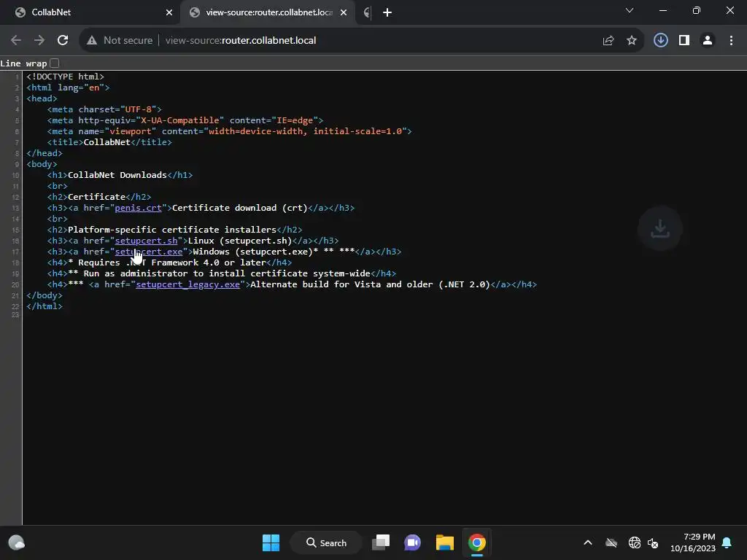Click the '<!DOCTYPE html>' line

point(65,76)
